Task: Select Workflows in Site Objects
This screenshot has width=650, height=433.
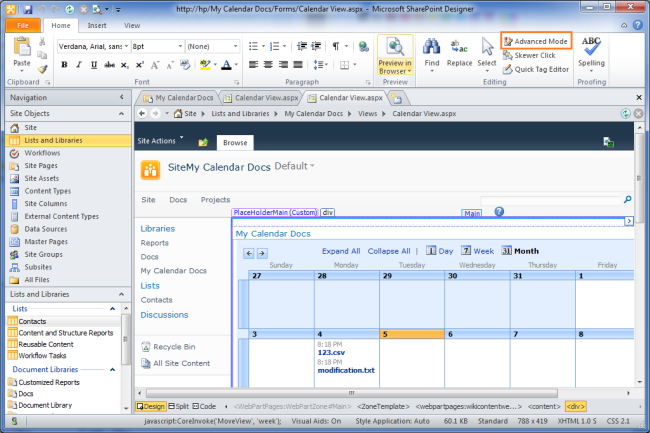Action: 42,153
